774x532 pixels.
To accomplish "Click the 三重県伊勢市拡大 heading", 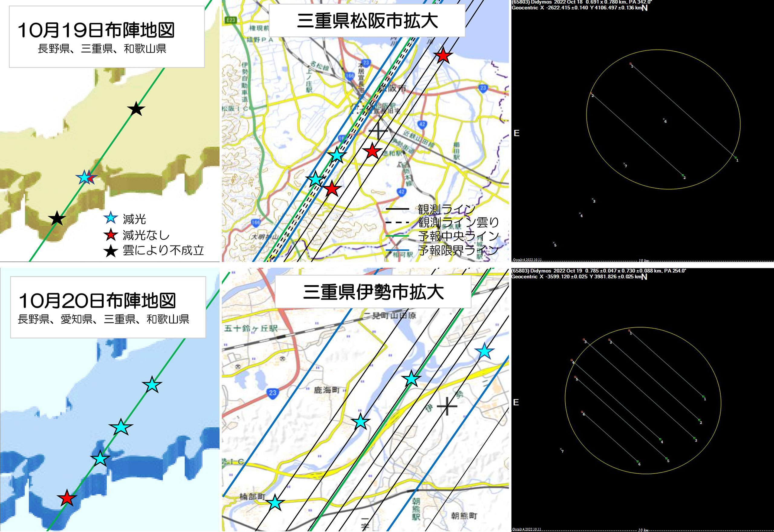I will pyautogui.click(x=373, y=292).
